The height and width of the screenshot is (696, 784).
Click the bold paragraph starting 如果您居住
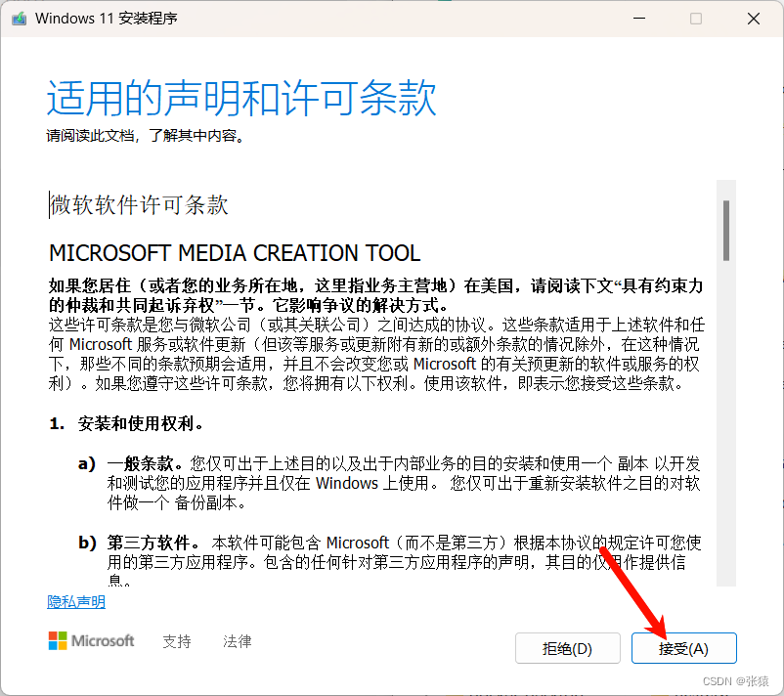click(376, 295)
